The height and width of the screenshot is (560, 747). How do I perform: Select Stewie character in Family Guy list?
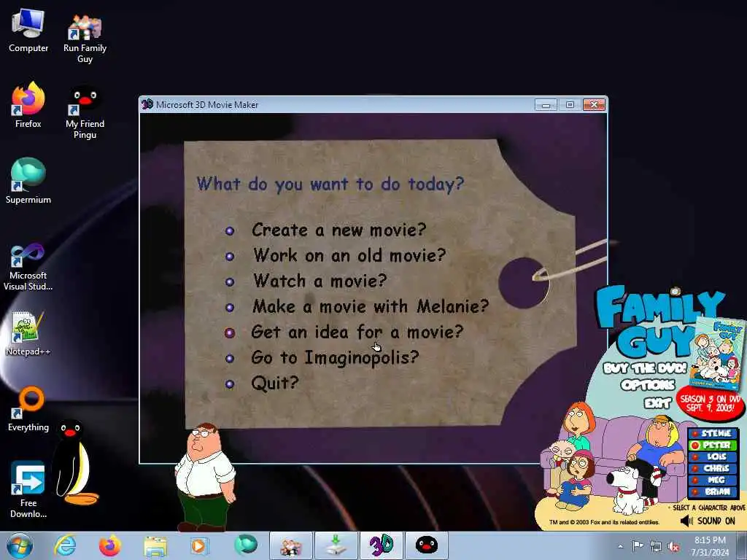pos(713,433)
